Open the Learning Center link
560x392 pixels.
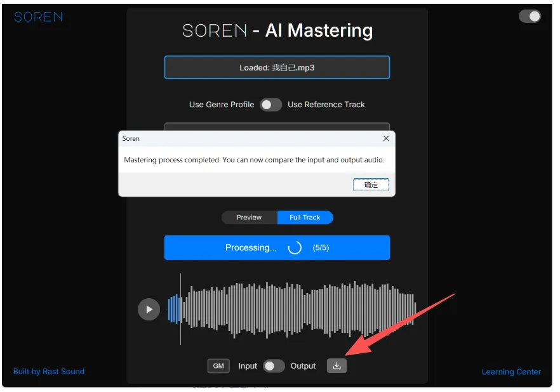click(x=511, y=372)
